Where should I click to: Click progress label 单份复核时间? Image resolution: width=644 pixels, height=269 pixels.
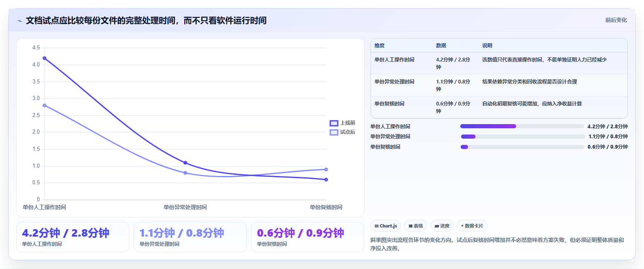tap(385, 147)
